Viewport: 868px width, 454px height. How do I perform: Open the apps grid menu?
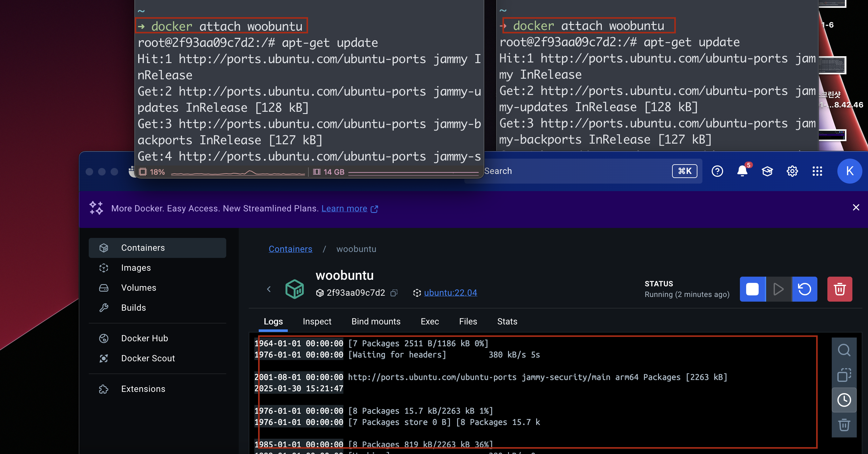click(x=817, y=171)
